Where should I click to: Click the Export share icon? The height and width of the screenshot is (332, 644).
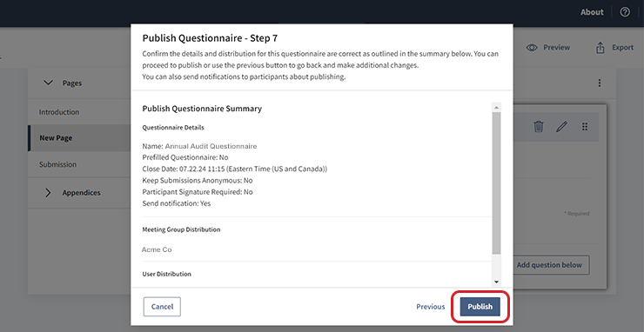(600, 48)
